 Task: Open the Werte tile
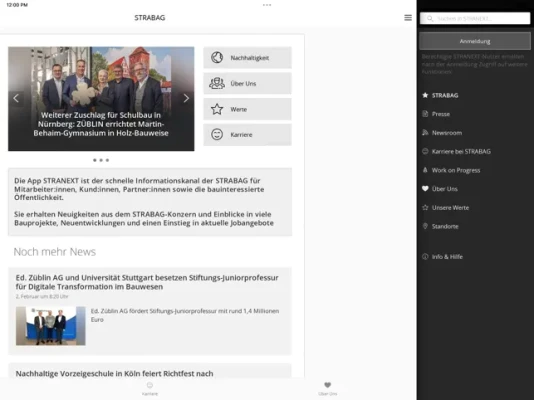[x=248, y=109]
